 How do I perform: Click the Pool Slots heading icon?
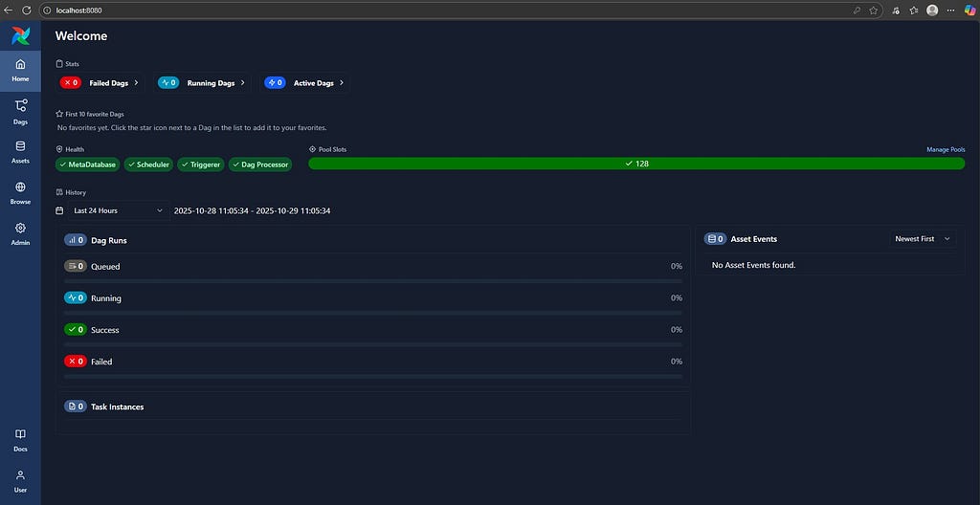(x=313, y=149)
